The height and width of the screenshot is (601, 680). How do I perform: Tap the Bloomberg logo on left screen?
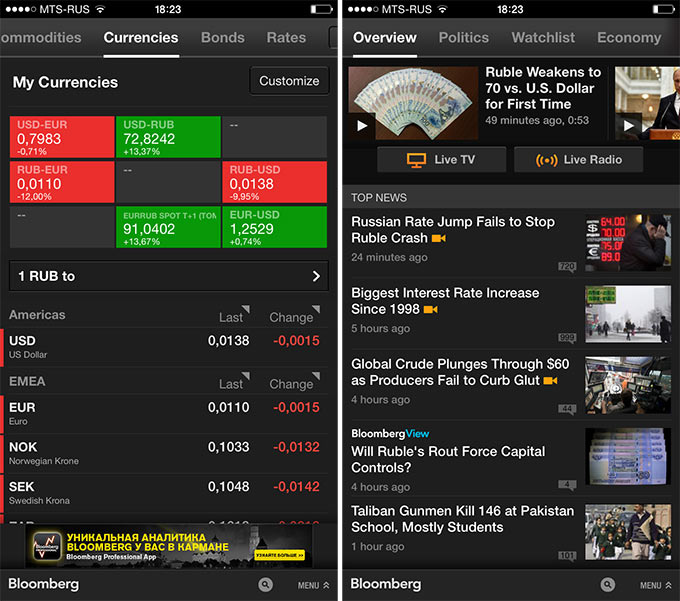click(x=44, y=584)
